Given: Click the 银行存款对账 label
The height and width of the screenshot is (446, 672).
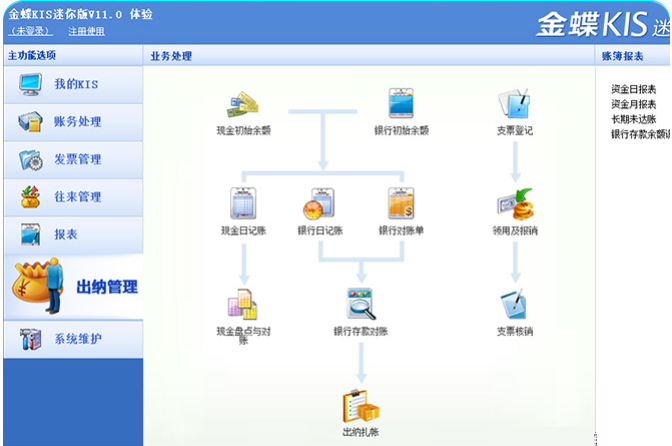Looking at the screenshot, I should pyautogui.click(x=361, y=331).
